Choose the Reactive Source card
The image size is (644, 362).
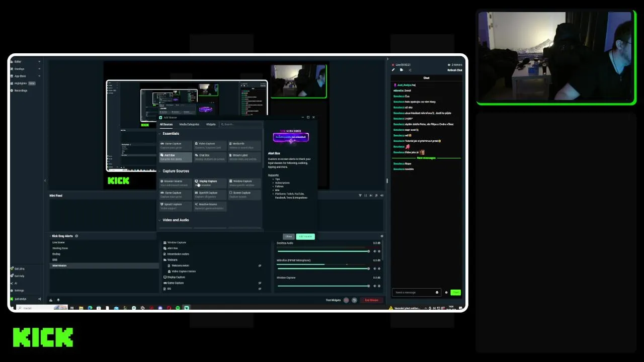[210, 206]
